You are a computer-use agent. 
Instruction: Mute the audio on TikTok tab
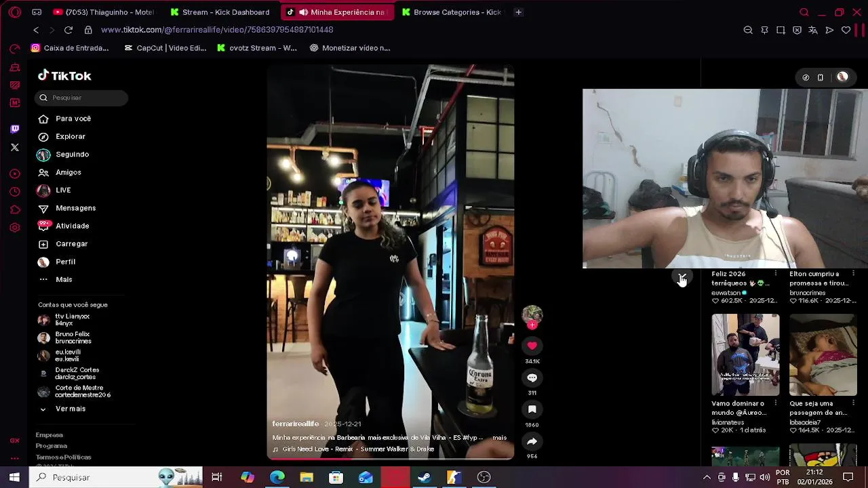click(x=304, y=12)
